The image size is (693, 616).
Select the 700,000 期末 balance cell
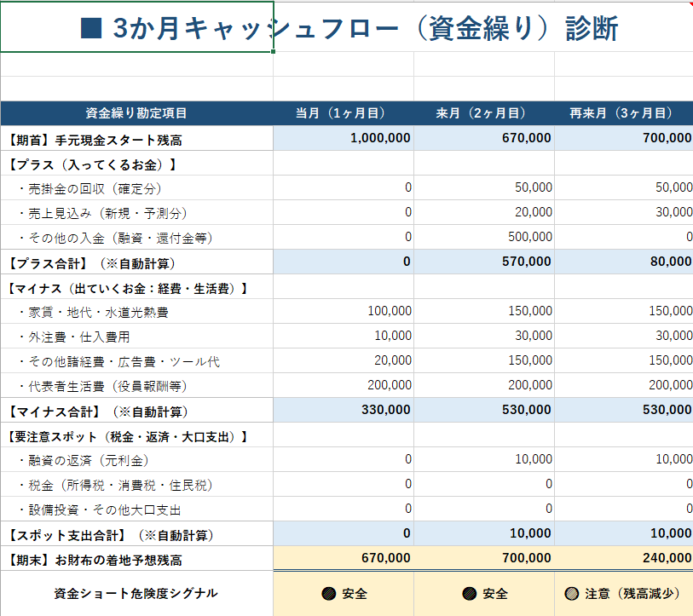pyautogui.click(x=484, y=558)
